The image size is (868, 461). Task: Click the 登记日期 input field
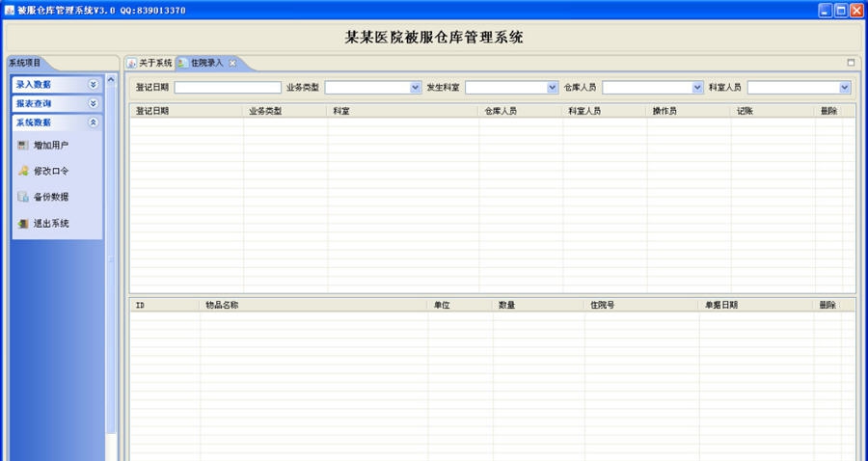[228, 88]
